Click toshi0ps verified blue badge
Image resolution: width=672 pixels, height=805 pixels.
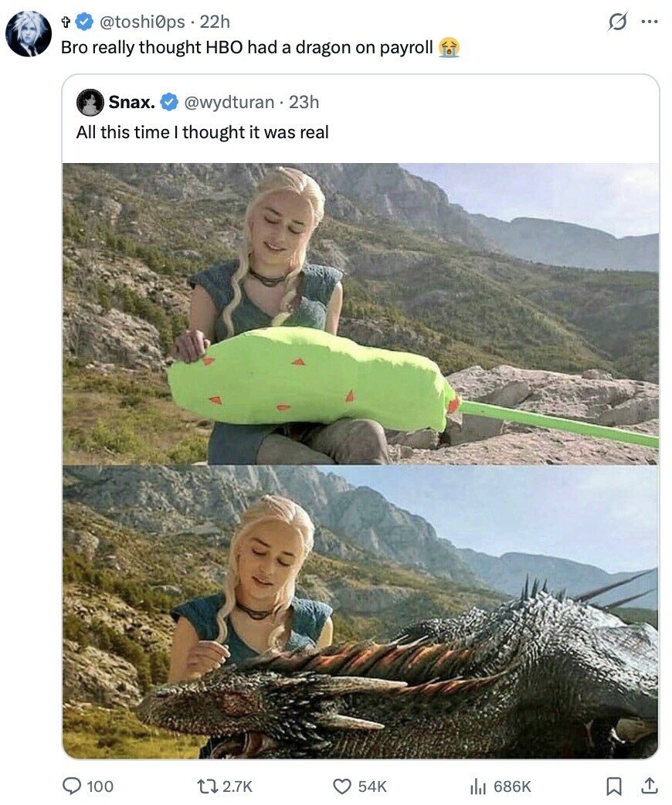pos(85,22)
